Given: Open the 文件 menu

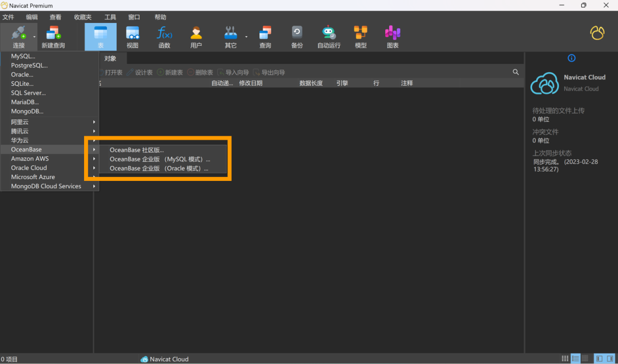Looking at the screenshot, I should click(x=8, y=17).
